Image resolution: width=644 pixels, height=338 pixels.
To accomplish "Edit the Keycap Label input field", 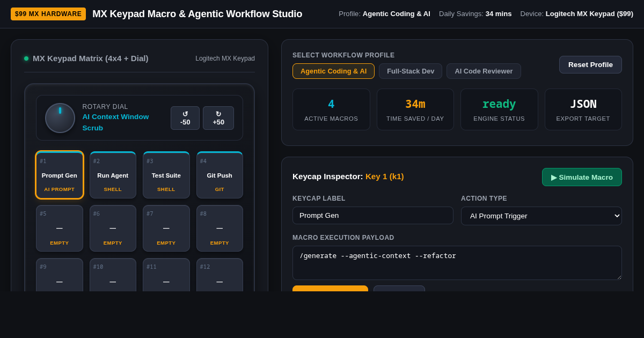I will tap(373, 215).
